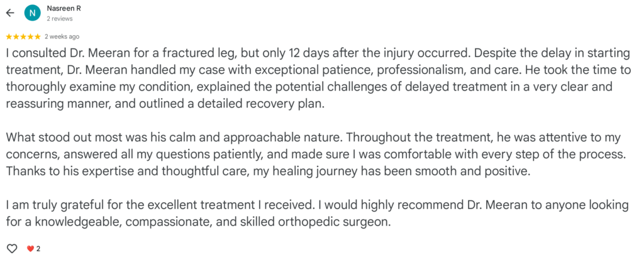Click the reaction count 2
644x255 pixels.
38,249
